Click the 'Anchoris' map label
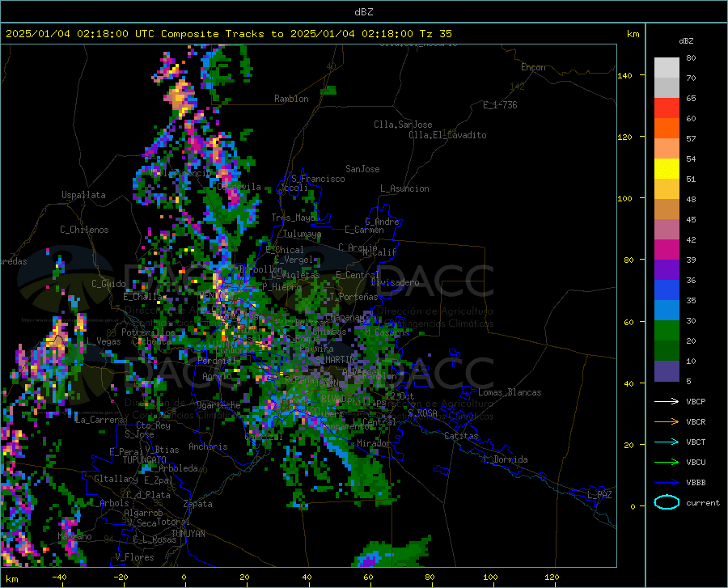728x588 pixels. [208, 446]
